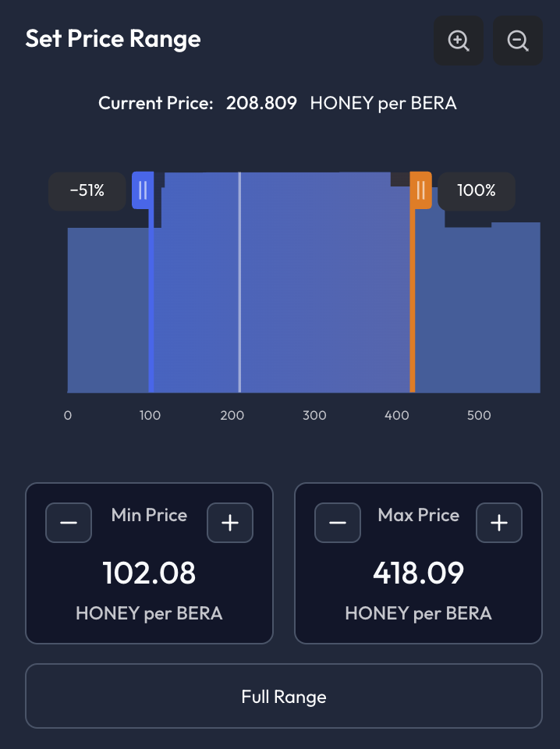Grab the blue minimum range handle
The image size is (560, 749).
tap(143, 190)
